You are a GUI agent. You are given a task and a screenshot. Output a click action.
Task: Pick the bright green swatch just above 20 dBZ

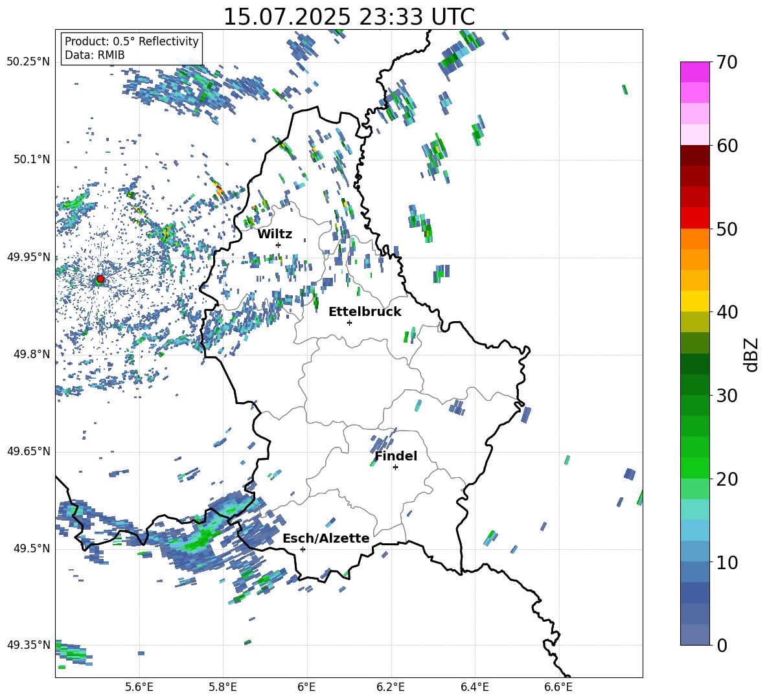694,468
